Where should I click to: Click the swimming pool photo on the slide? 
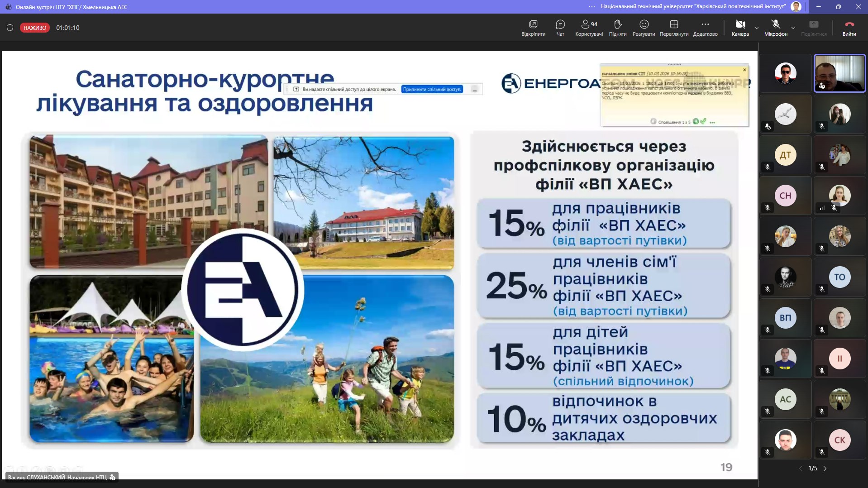112,359
